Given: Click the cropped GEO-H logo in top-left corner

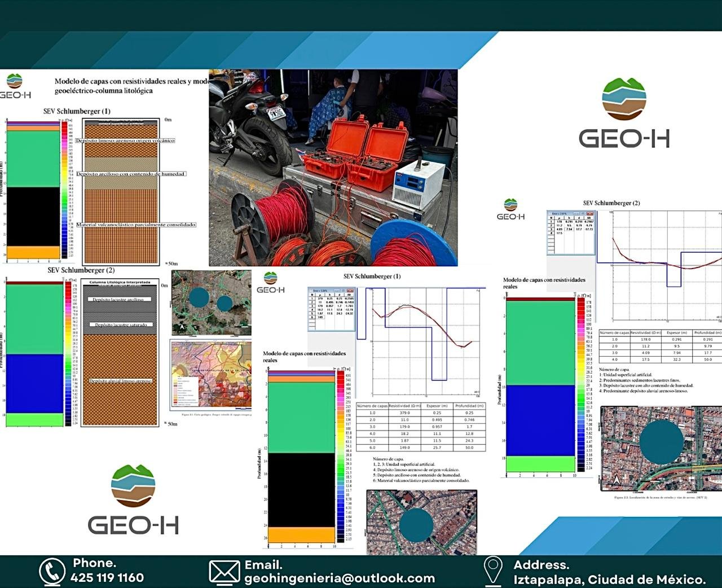Looking at the screenshot, I should tap(15, 86).
